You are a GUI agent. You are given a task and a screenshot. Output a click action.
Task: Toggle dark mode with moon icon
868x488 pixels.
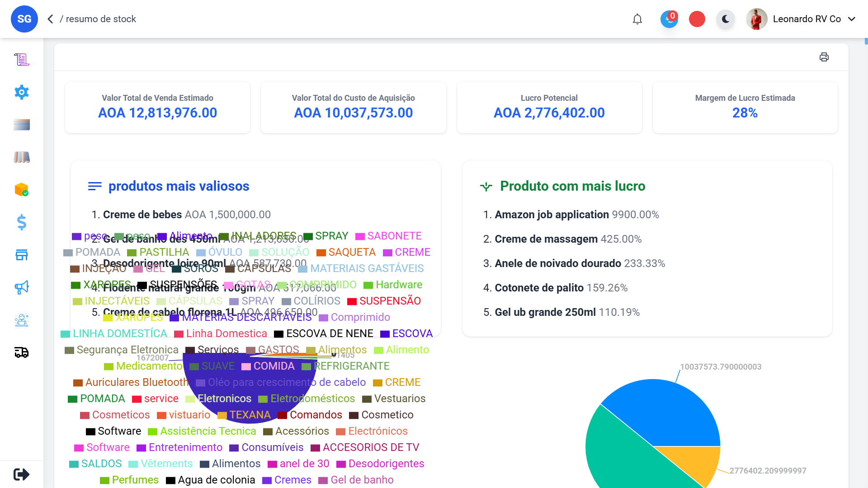(x=726, y=19)
